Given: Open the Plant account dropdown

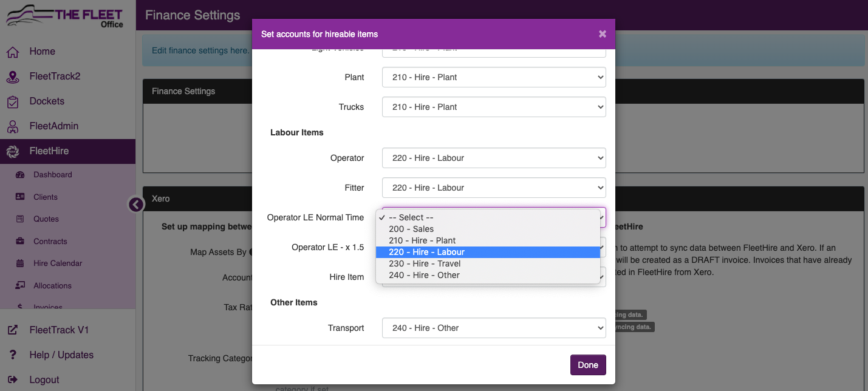Looking at the screenshot, I should click(x=494, y=77).
